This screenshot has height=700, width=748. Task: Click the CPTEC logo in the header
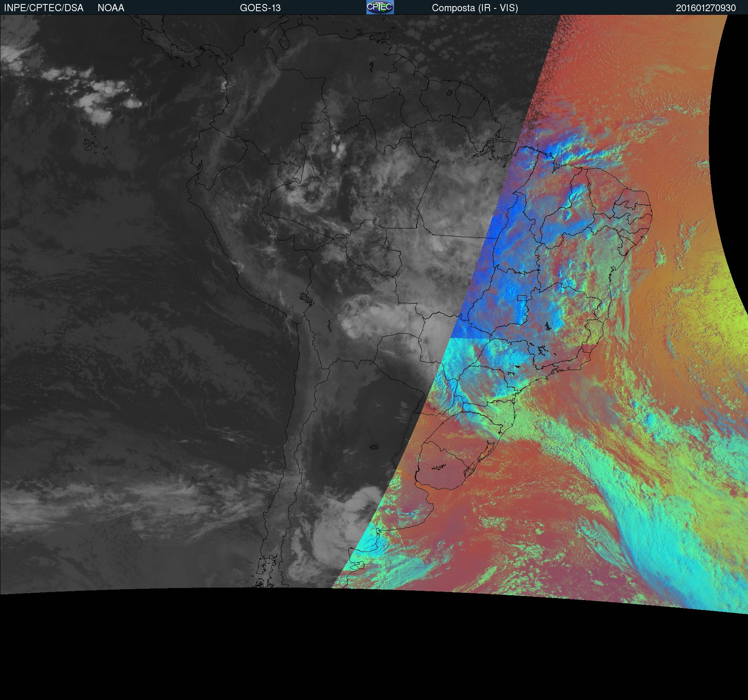click(x=380, y=7)
